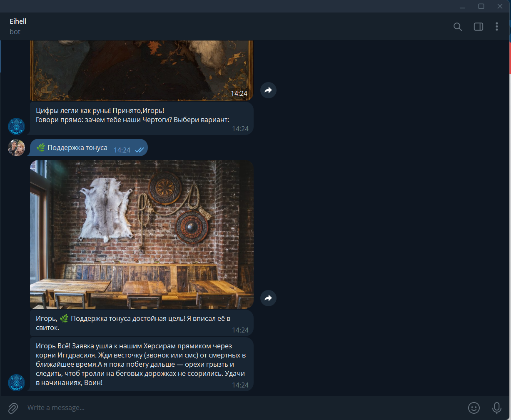
Task: Forward the brick wall tavern photo
Action: (268, 298)
